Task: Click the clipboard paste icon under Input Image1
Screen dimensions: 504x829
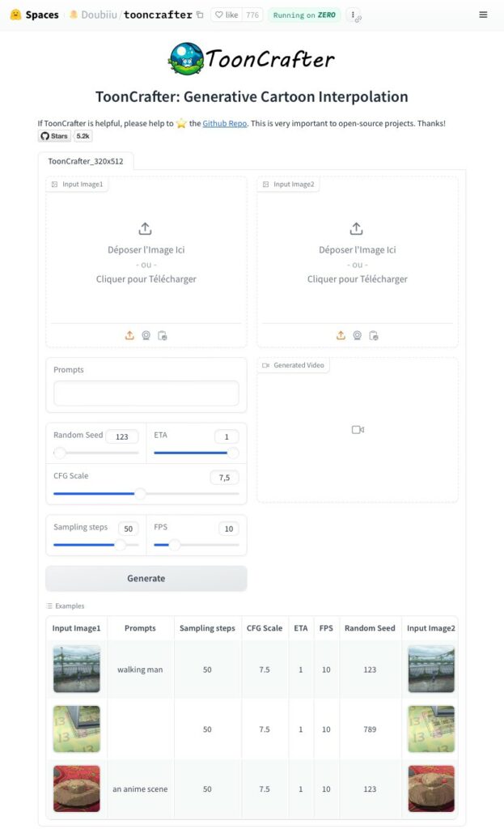Action: (x=163, y=335)
